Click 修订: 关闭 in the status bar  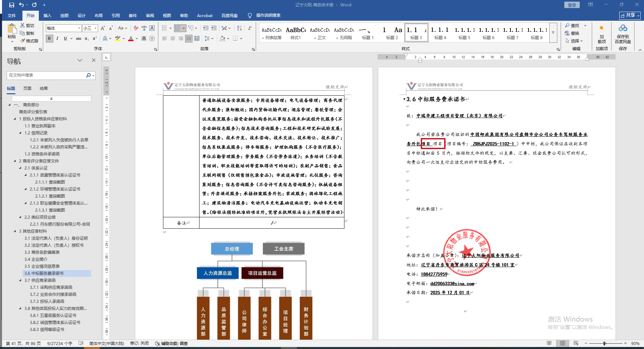point(140,343)
